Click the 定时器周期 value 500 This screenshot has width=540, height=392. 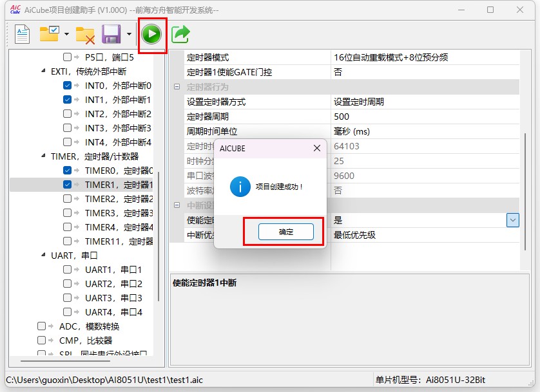coord(425,117)
